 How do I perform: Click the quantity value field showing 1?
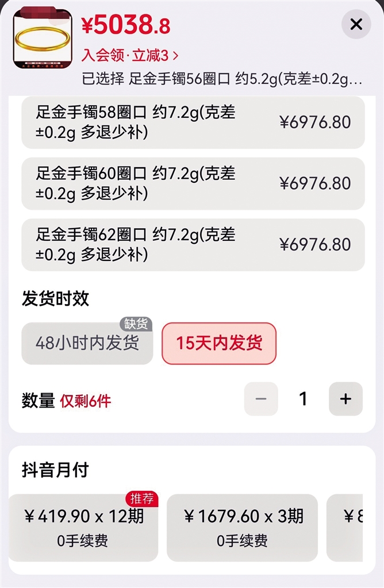point(303,399)
